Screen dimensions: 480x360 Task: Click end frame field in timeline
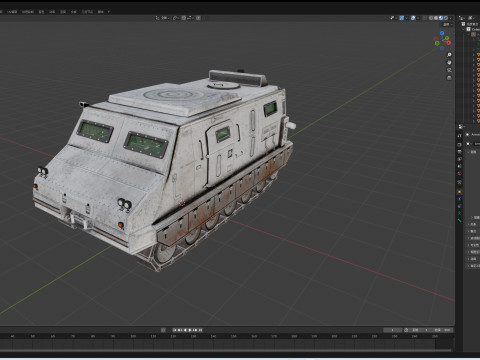pyautogui.click(x=442, y=330)
